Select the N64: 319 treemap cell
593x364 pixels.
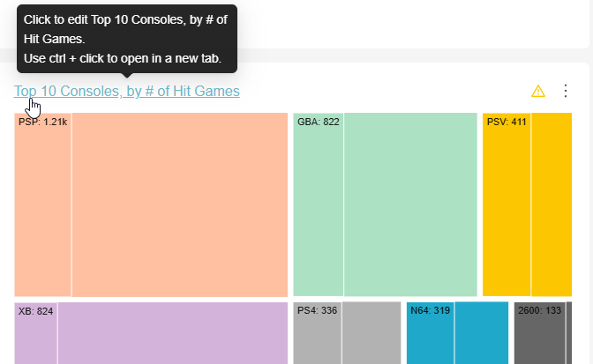pos(431,333)
